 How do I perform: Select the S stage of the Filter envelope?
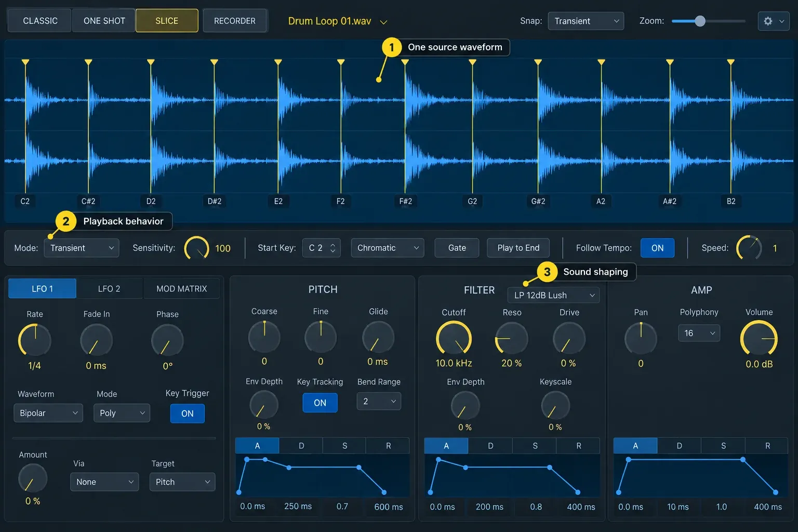(x=535, y=446)
